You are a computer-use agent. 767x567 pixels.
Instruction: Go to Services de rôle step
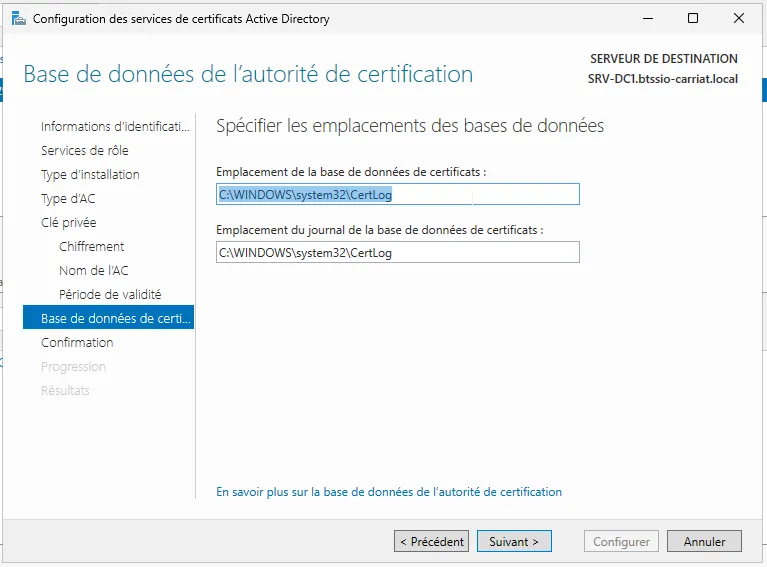coord(84,151)
